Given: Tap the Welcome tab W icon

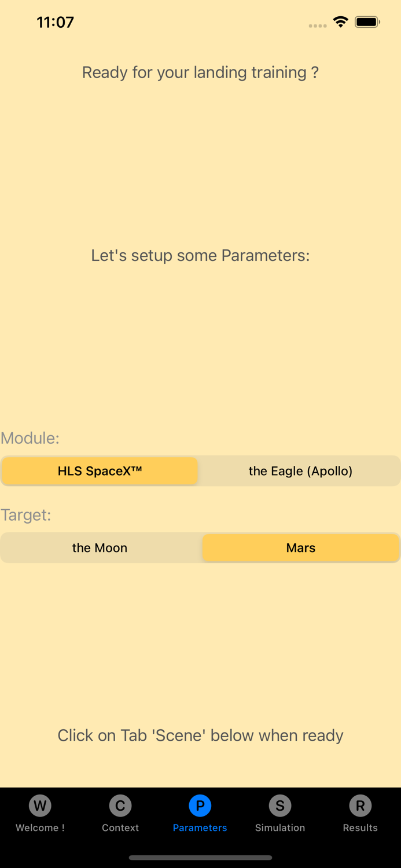Looking at the screenshot, I should tap(40, 806).
